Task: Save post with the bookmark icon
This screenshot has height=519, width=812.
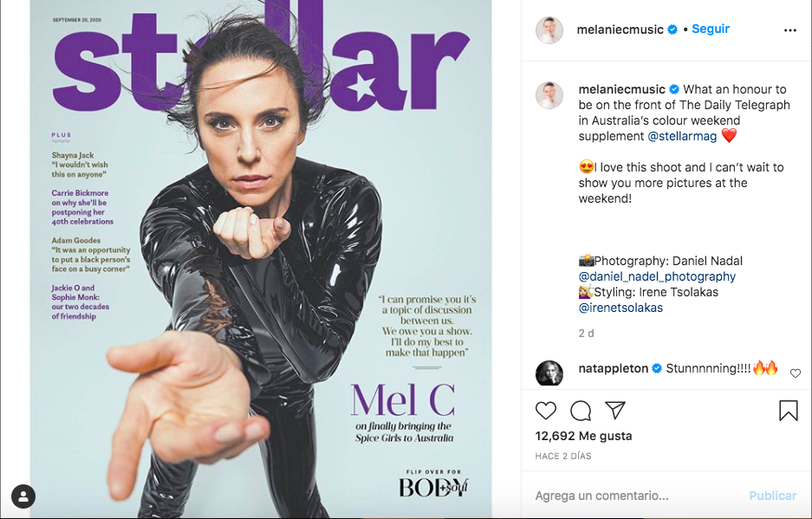Action: pyautogui.click(x=789, y=411)
